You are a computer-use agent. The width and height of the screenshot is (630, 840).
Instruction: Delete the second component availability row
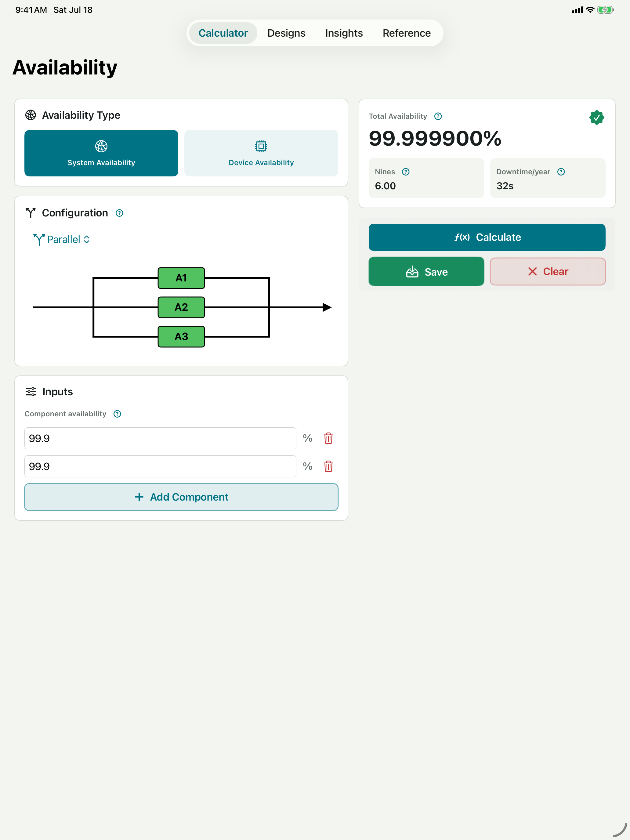point(328,466)
